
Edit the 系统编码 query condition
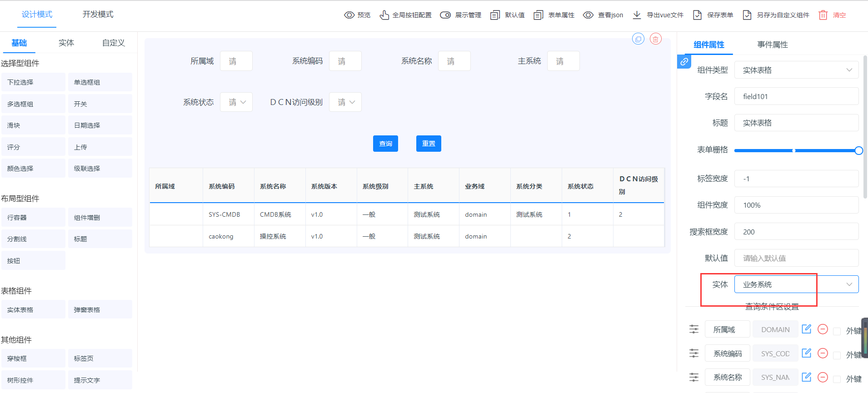807,353
